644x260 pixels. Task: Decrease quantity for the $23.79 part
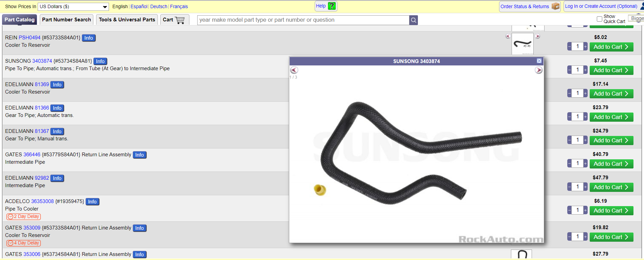click(x=569, y=117)
